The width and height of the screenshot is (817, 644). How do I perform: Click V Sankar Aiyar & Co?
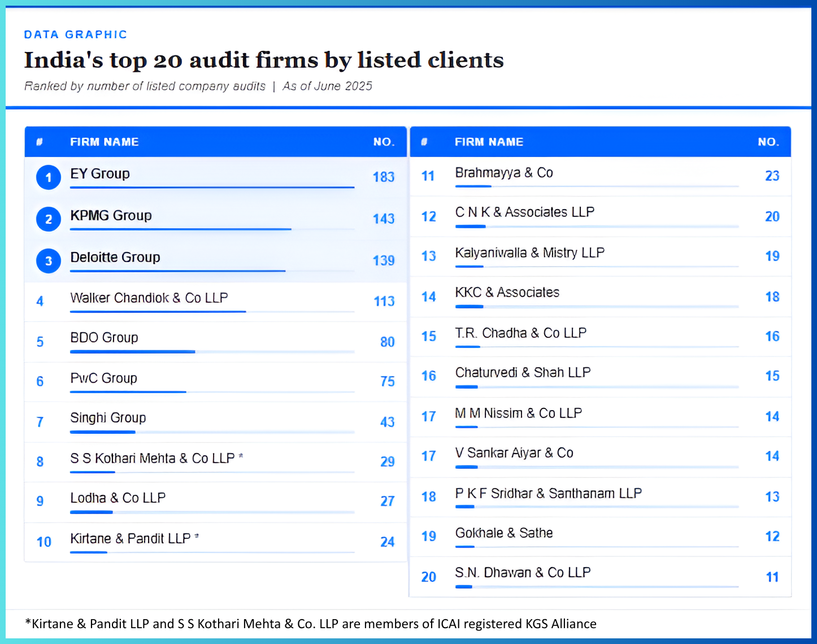(x=514, y=453)
